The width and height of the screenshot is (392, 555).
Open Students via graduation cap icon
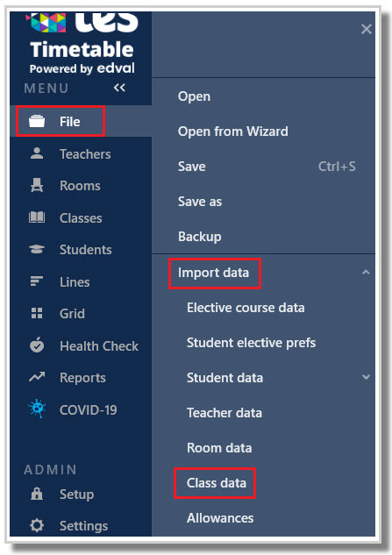coord(37,250)
